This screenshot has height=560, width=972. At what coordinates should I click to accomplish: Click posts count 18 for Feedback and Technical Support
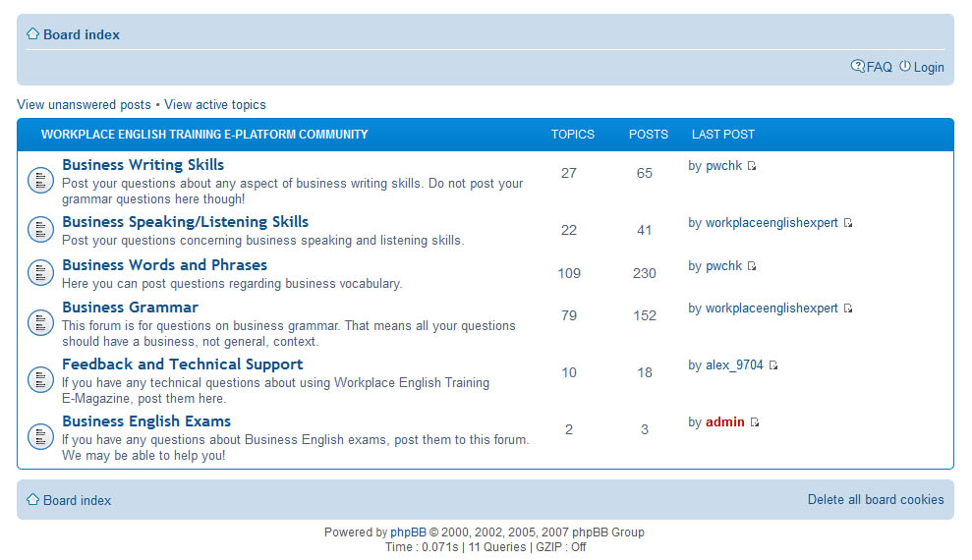coord(644,373)
